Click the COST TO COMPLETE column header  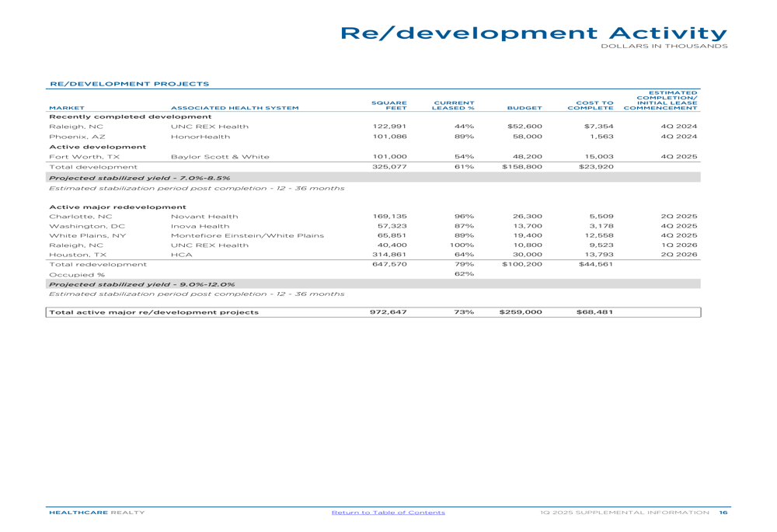click(591, 106)
